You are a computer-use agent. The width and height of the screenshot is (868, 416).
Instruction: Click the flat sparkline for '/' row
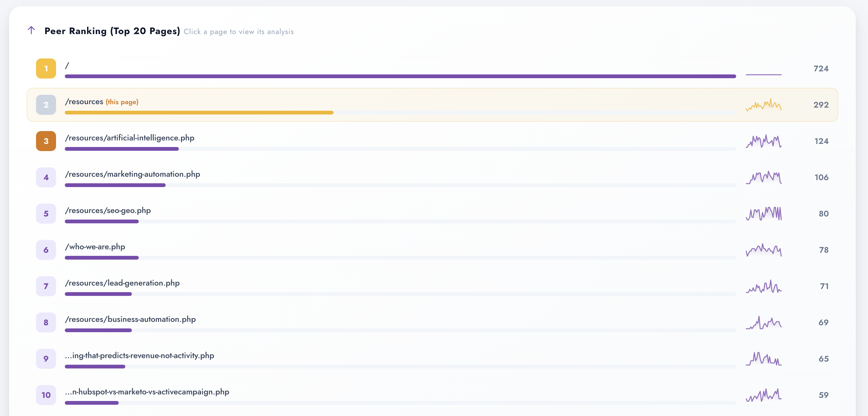click(x=763, y=75)
